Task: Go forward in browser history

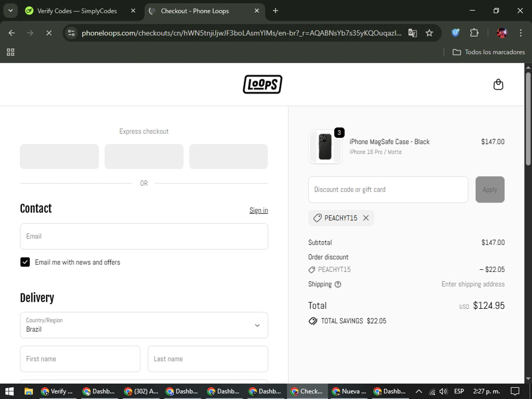Action: 30,33
